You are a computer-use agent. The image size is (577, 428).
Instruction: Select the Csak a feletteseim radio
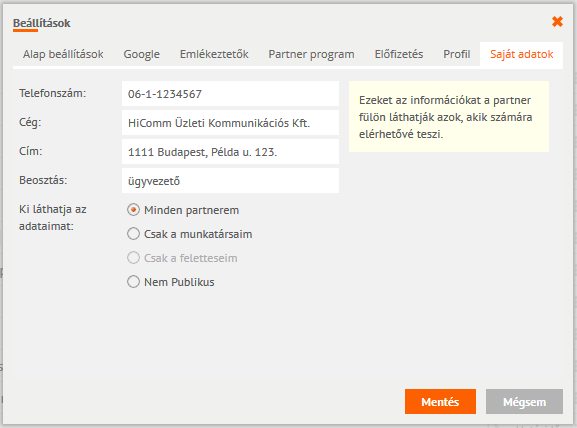133,258
